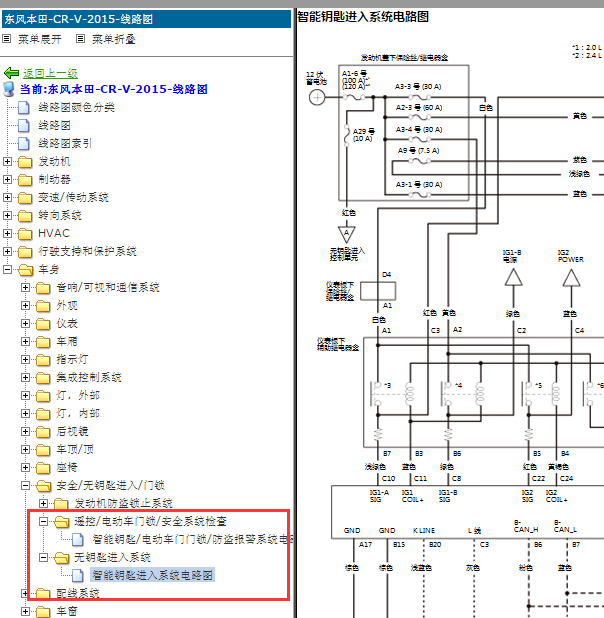The width and height of the screenshot is (604, 618).
Task: Open the 线路图 document entry
Action: (x=54, y=125)
